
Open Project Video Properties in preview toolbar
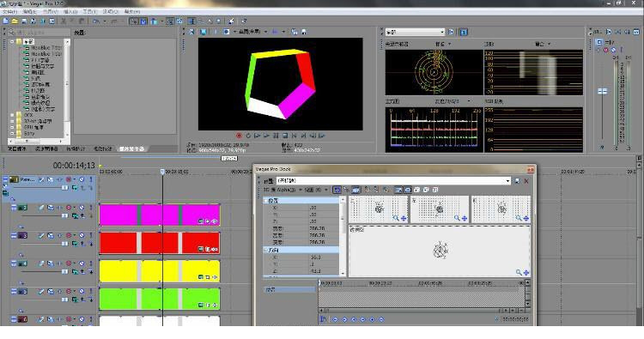[x=191, y=32]
